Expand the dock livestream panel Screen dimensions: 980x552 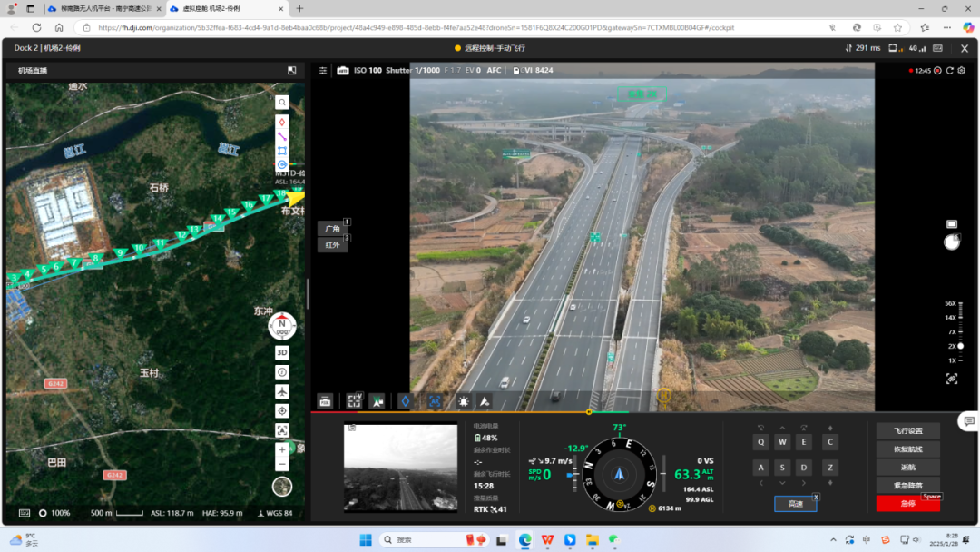click(291, 70)
